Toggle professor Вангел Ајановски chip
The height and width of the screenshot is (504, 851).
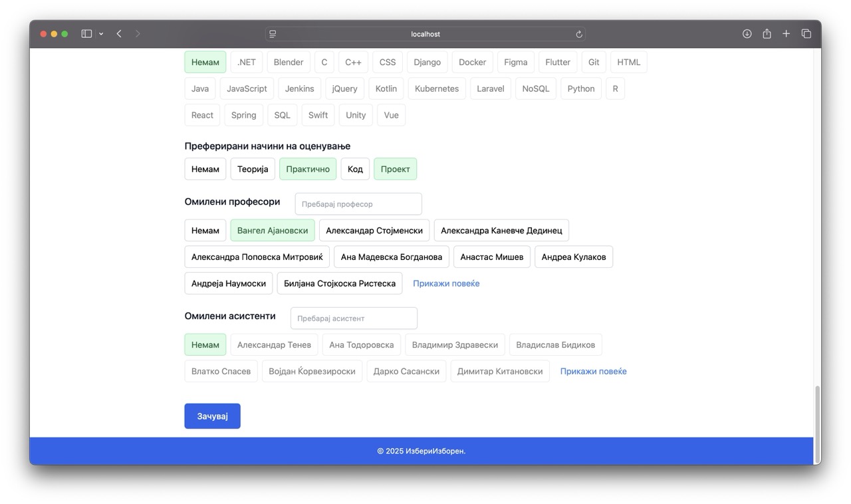pyautogui.click(x=273, y=231)
